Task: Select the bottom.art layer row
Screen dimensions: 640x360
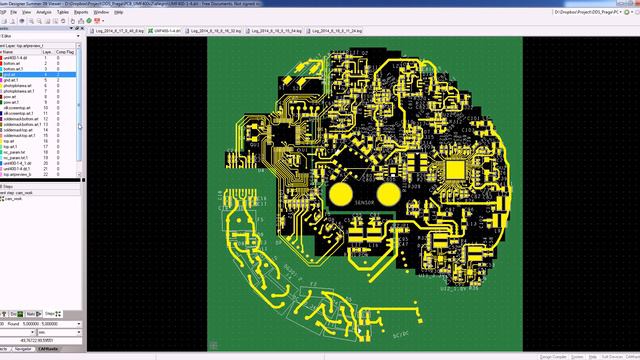Action: [x=38, y=63]
